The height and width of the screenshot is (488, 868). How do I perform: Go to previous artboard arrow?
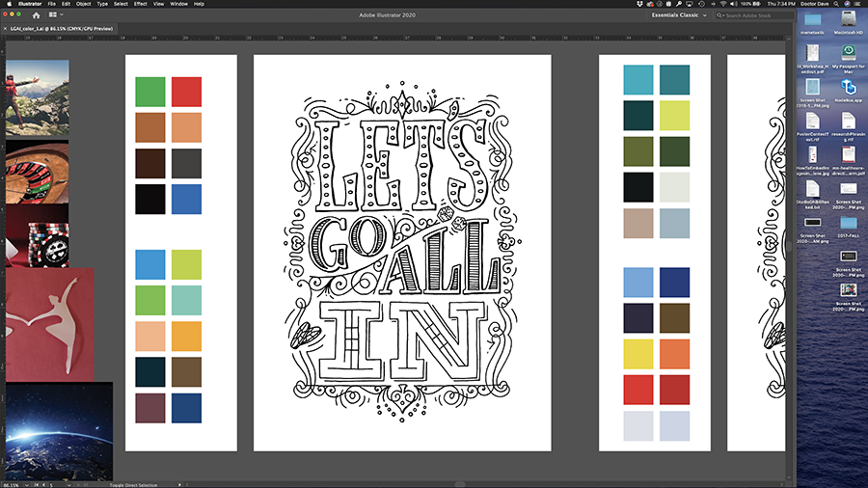[43, 485]
